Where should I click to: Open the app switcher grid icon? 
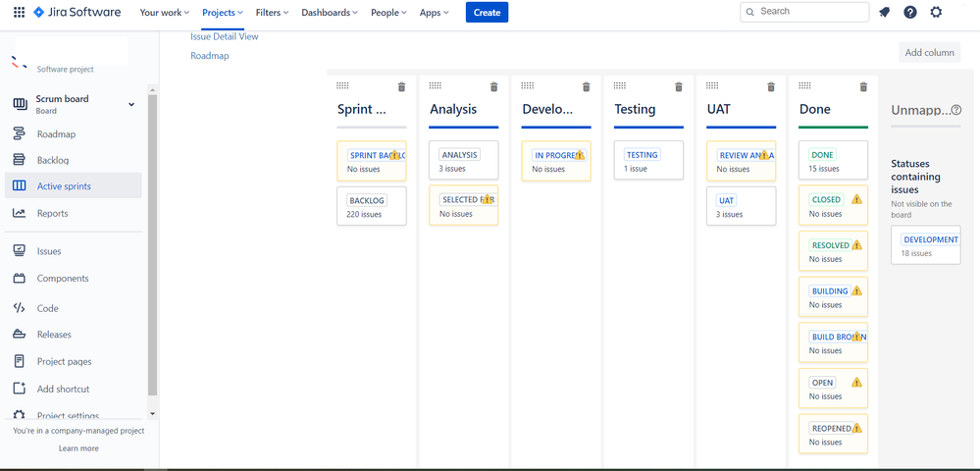(x=20, y=12)
